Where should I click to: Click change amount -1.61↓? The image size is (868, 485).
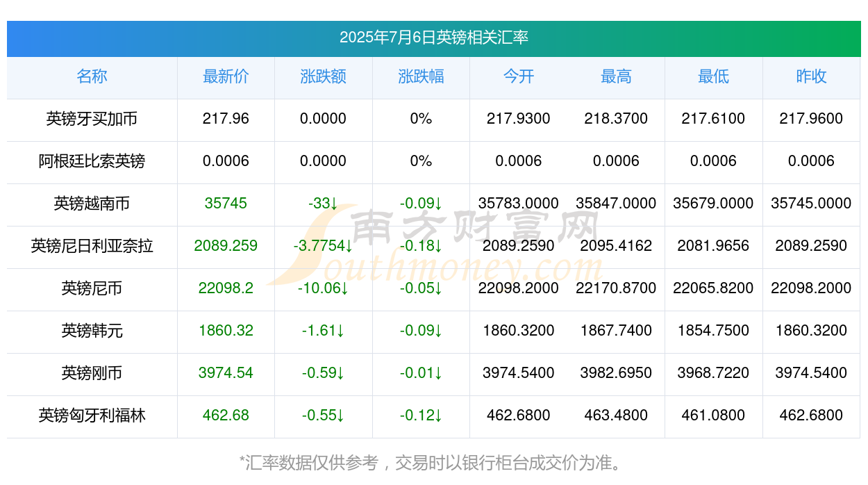(323, 331)
